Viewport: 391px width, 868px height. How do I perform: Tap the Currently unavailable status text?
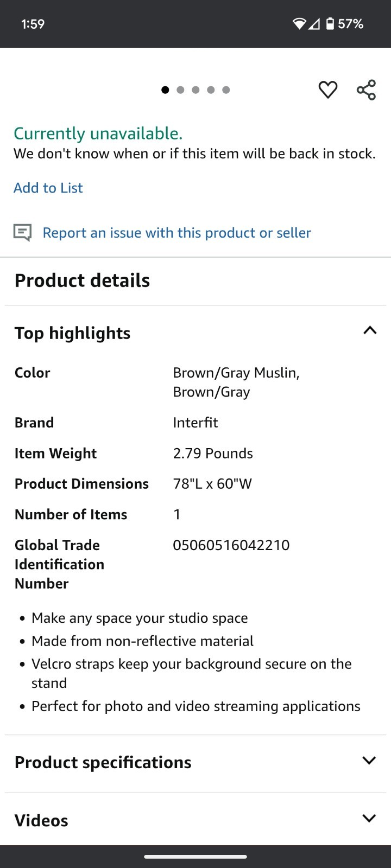pos(98,133)
